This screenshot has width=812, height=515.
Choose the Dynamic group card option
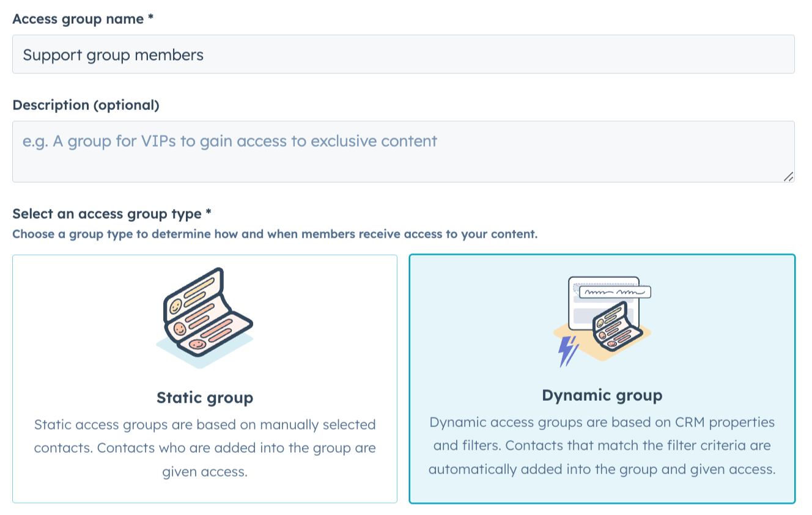(602, 379)
